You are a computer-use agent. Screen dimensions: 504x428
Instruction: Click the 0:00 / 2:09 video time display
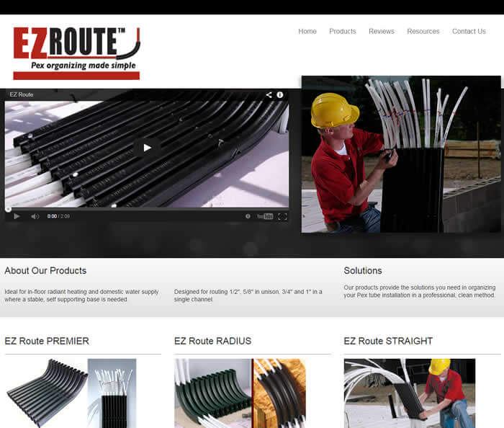click(x=58, y=216)
